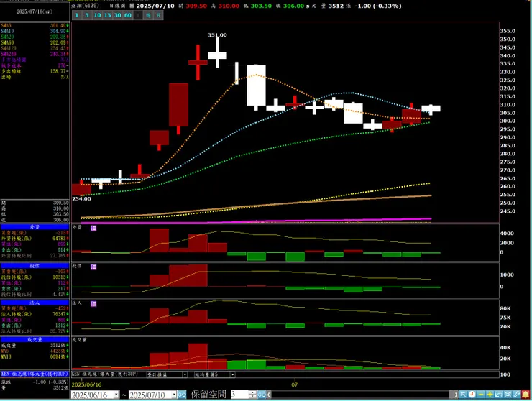Click the 2025/06/16 label on the time axis

(86, 384)
